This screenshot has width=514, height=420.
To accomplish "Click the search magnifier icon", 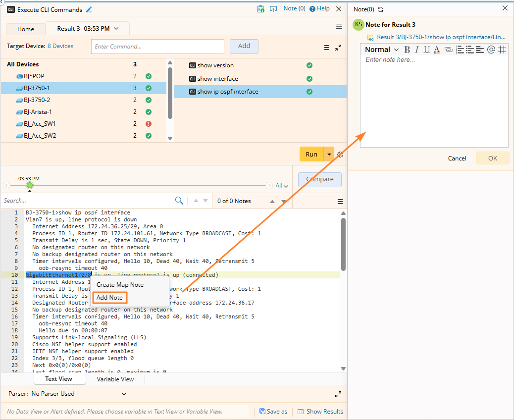I will (179, 201).
